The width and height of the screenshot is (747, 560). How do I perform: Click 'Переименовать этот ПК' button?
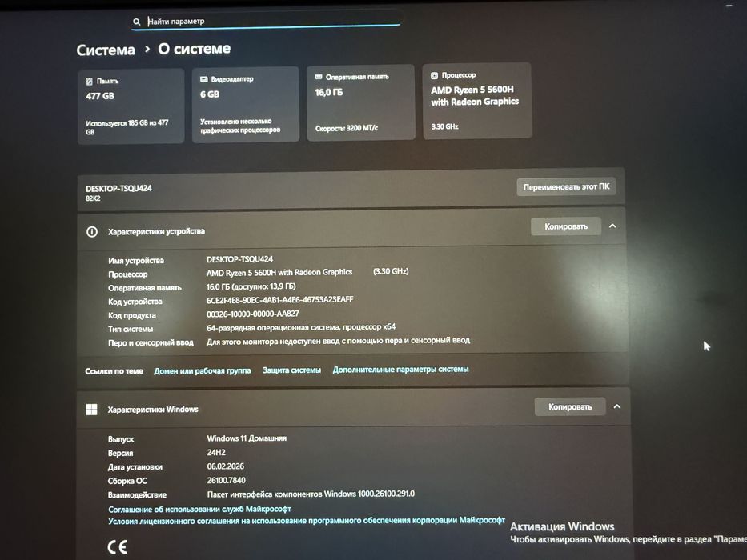click(566, 186)
